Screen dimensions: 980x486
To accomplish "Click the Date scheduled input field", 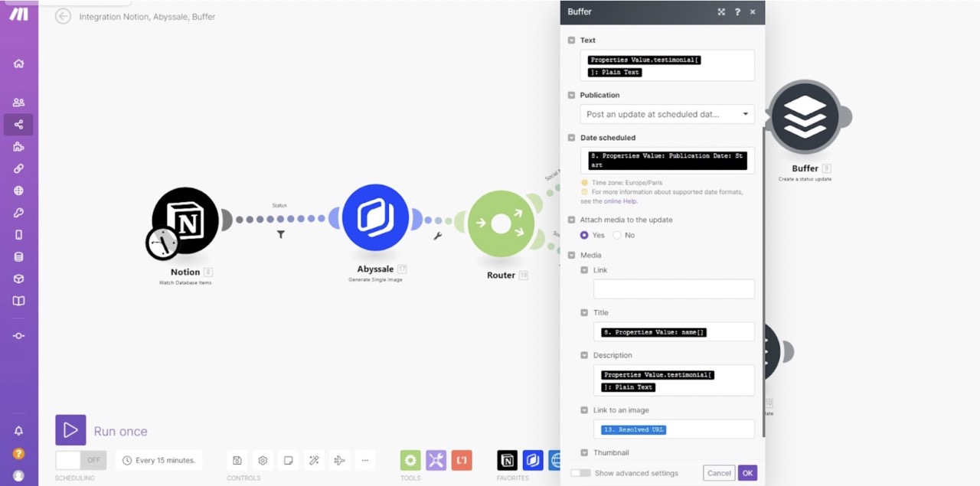I will [x=667, y=160].
